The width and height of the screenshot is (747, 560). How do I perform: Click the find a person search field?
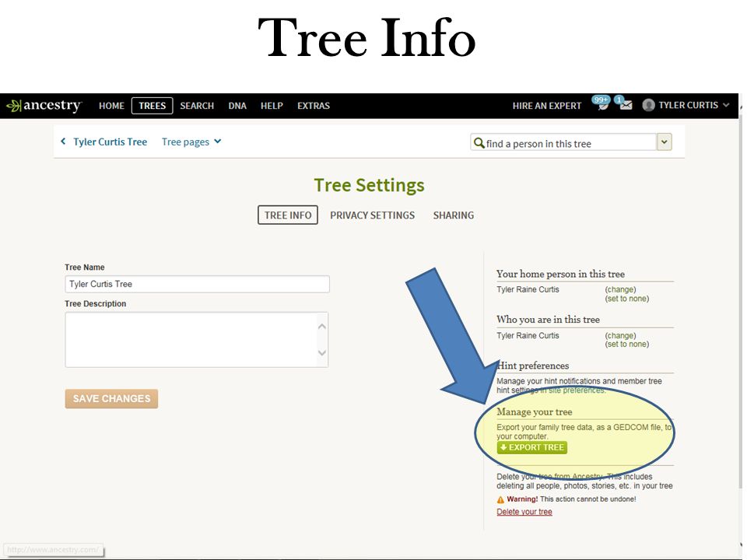(563, 142)
